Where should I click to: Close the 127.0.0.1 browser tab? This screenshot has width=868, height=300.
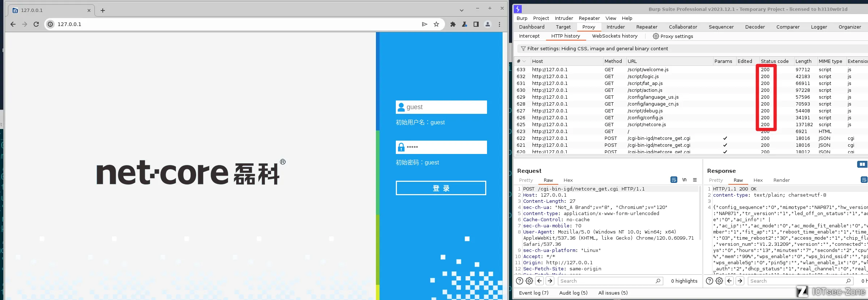click(89, 10)
